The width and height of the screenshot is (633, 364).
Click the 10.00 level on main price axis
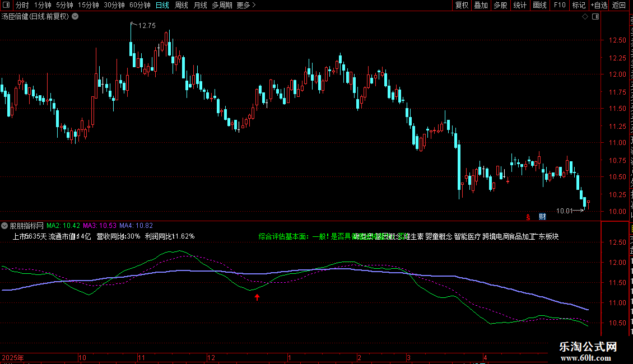pyautogui.click(x=618, y=212)
